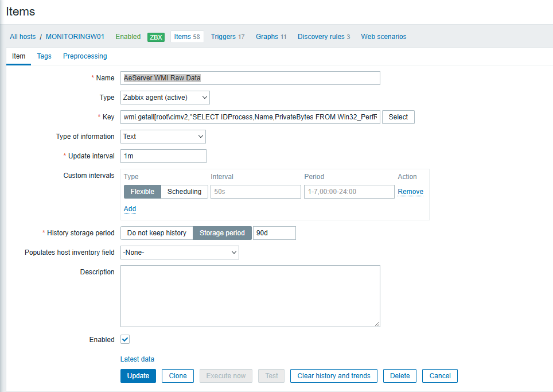The image size is (553, 392).
Task: Click the Update button
Action: [138, 376]
